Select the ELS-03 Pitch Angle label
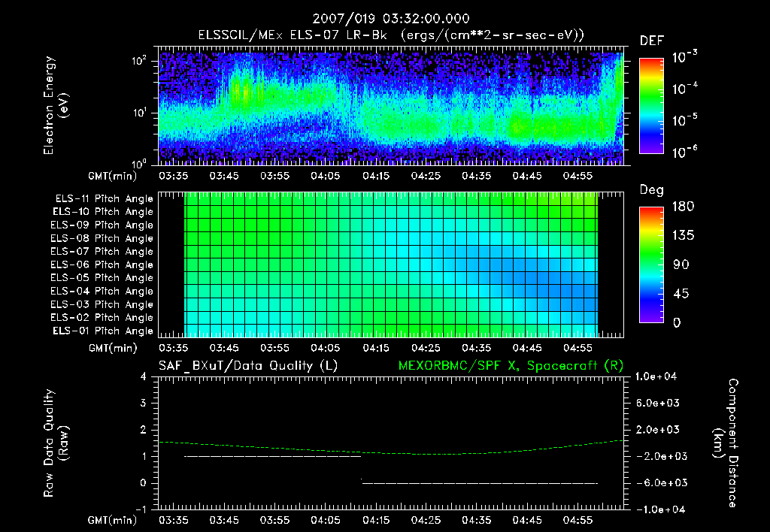Viewport: 770px width, 532px height. (x=102, y=304)
